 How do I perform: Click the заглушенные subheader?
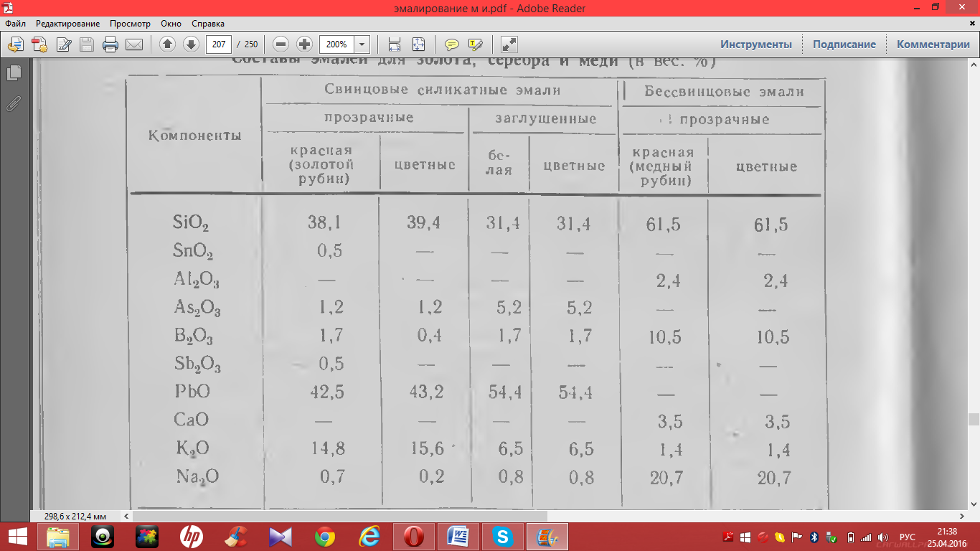pyautogui.click(x=546, y=119)
